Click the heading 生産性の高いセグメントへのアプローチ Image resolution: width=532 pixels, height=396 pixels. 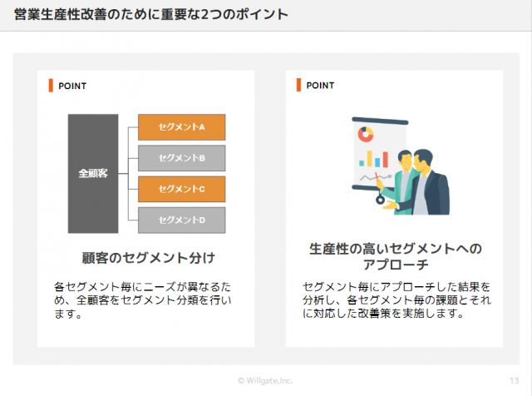coord(396,256)
